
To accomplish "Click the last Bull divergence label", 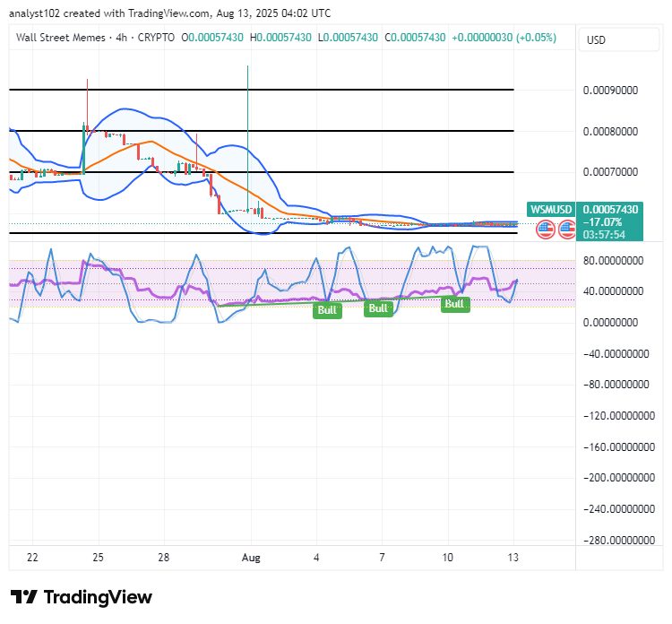I will (455, 304).
